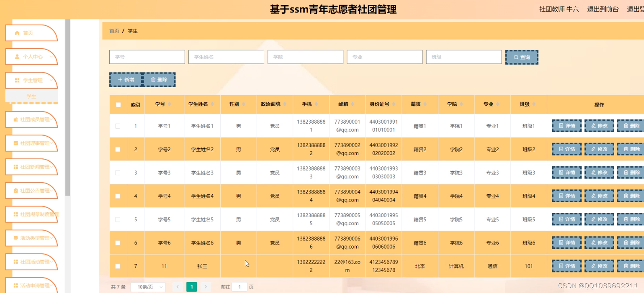Click the 查询 search button
The width and height of the screenshot is (644, 293).
pos(522,57)
